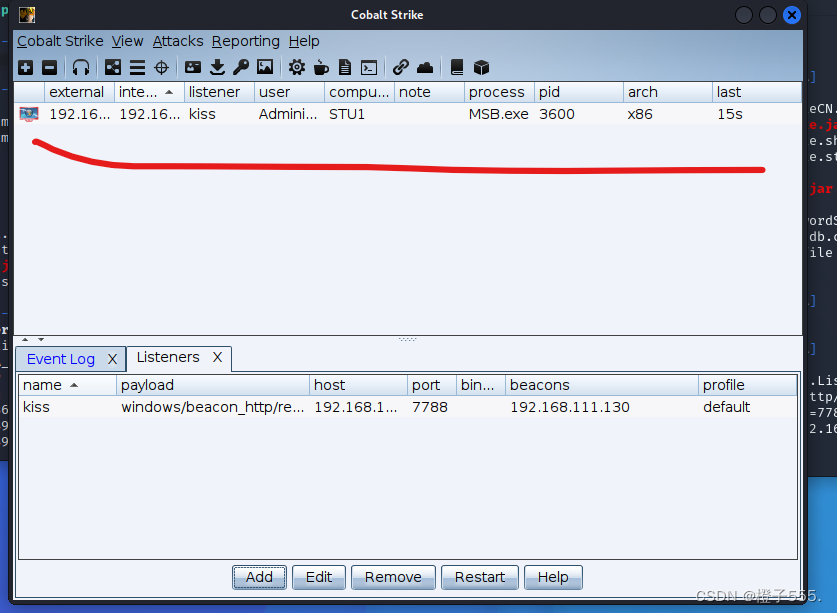This screenshot has width=837, height=613.
Task: Open Screenshots picture icon
Action: [265, 67]
